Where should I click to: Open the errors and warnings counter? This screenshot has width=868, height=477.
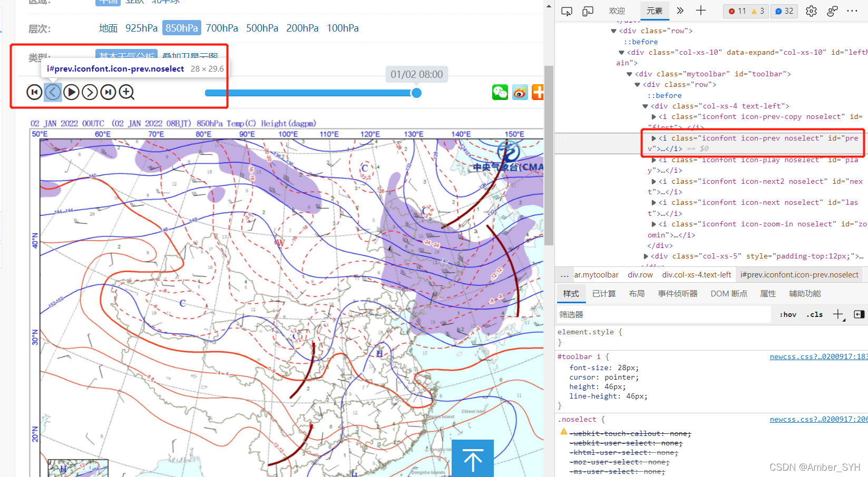(x=746, y=11)
